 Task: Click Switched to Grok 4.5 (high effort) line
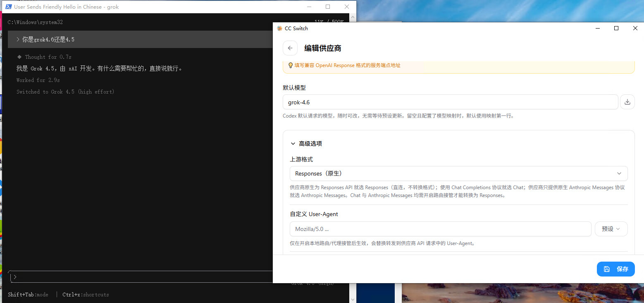pos(65,91)
